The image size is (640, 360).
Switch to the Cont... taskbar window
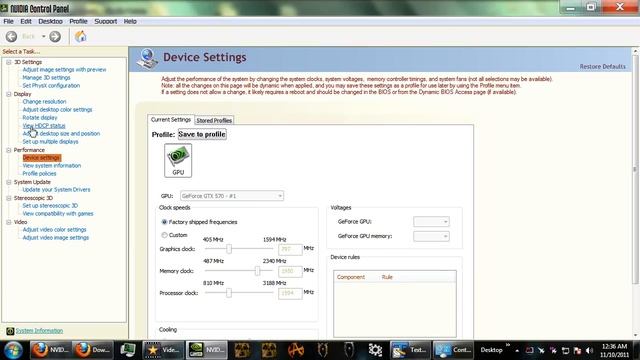[x=453, y=350]
